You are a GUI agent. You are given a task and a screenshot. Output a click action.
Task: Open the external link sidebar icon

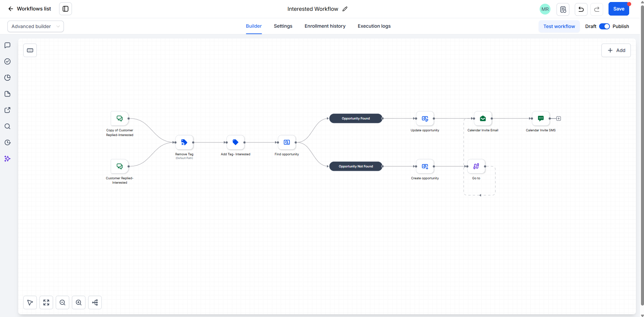click(x=7, y=110)
